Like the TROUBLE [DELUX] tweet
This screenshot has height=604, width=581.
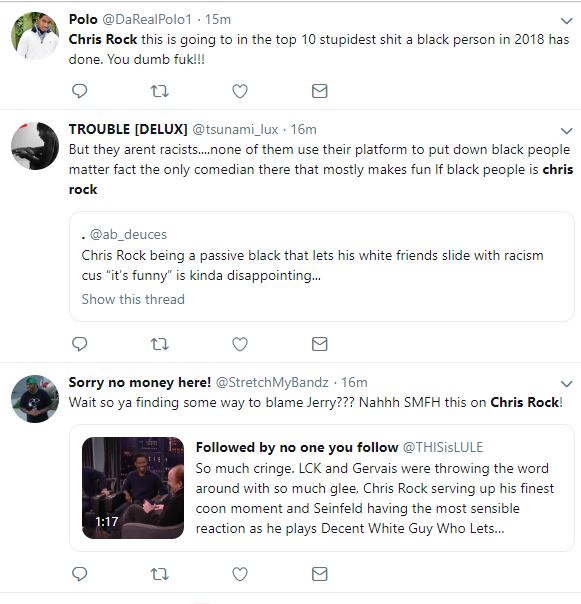(240, 344)
